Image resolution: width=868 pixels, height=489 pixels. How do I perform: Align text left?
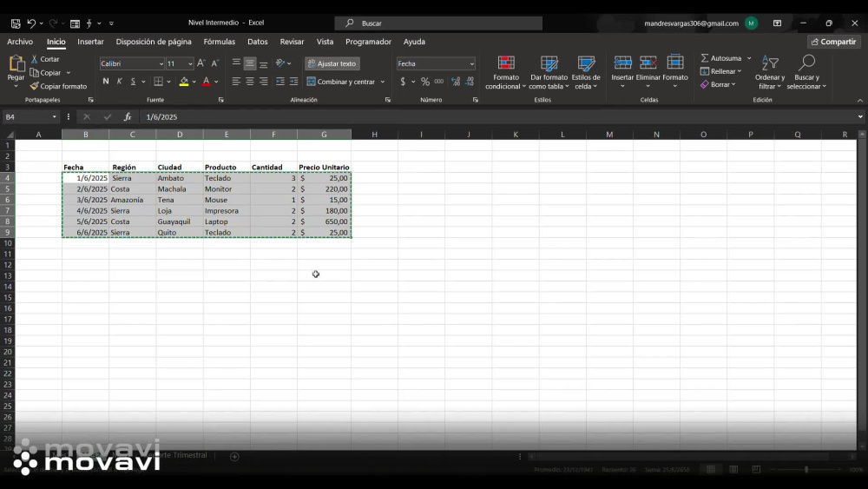[x=236, y=82]
